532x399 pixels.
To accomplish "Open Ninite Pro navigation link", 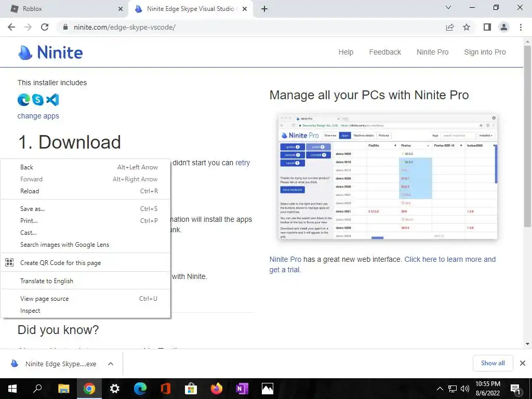I will 432,52.
